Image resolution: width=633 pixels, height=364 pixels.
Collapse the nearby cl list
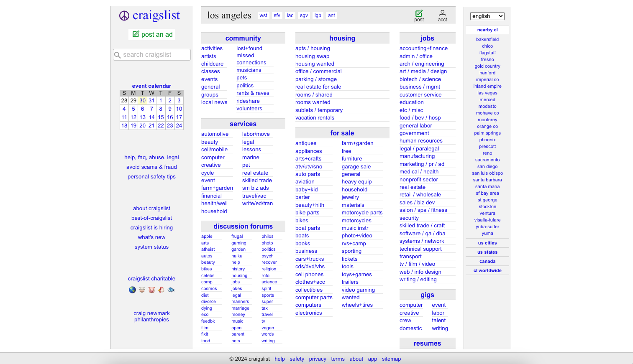[x=487, y=30]
